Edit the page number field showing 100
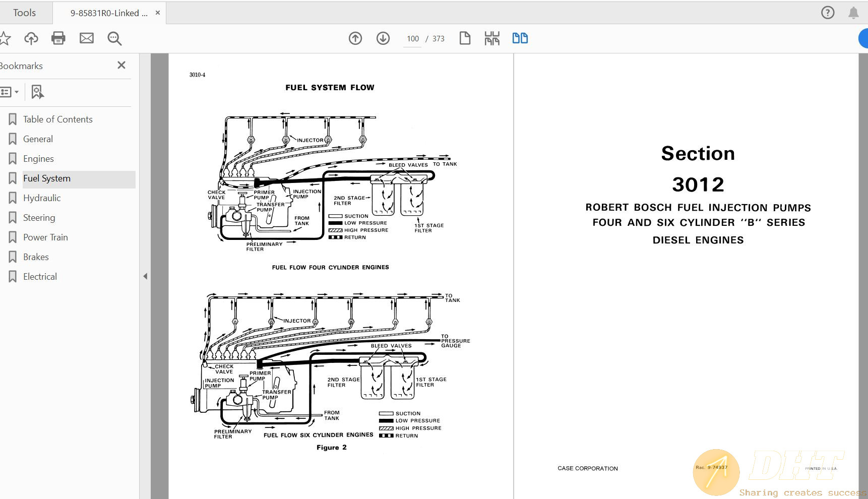The width and height of the screenshot is (868, 499). [412, 38]
